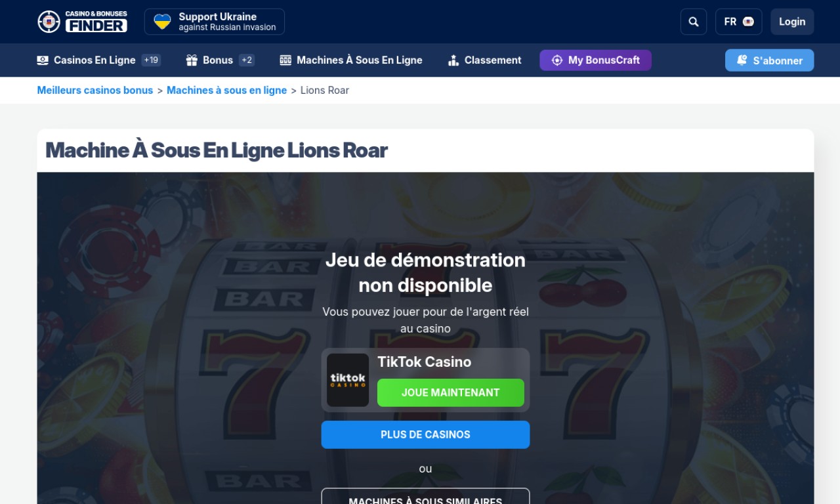Click the podium icon beside Classement
840x504 pixels.
pos(453,60)
